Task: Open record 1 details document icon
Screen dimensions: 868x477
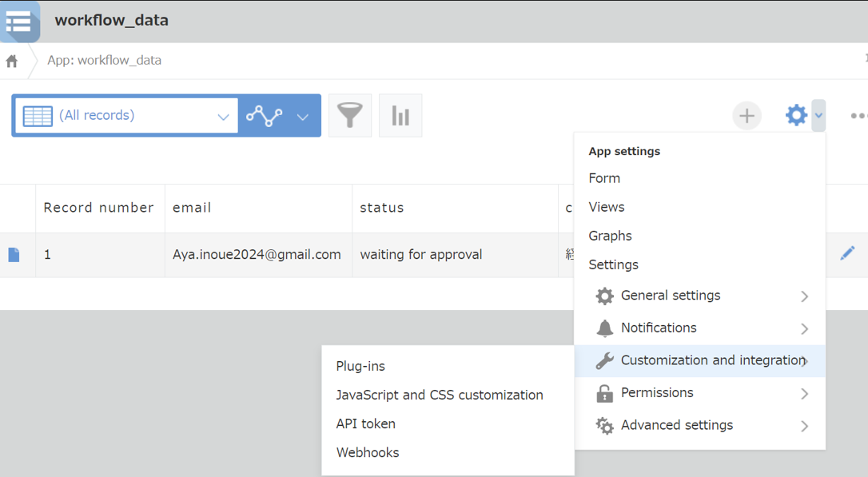Action: (14, 255)
